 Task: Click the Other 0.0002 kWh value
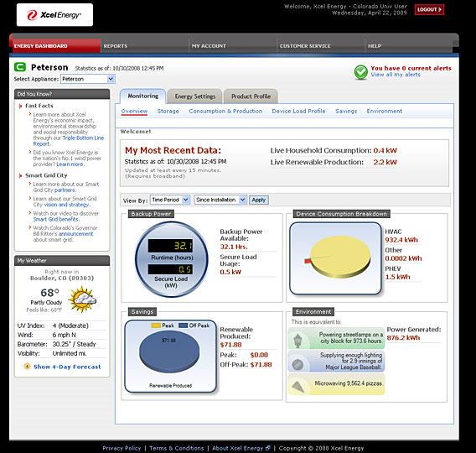click(x=403, y=258)
